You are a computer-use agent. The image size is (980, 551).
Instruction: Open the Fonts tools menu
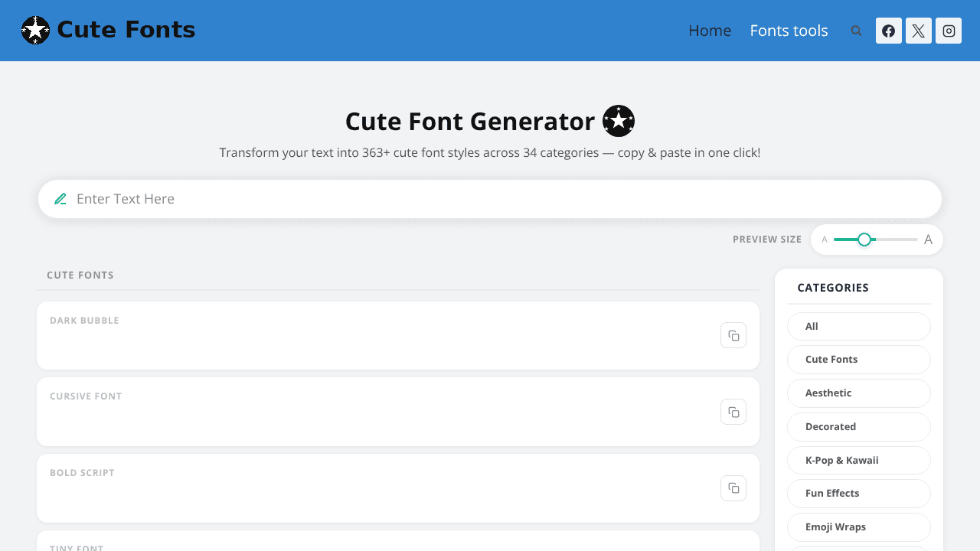tap(789, 31)
